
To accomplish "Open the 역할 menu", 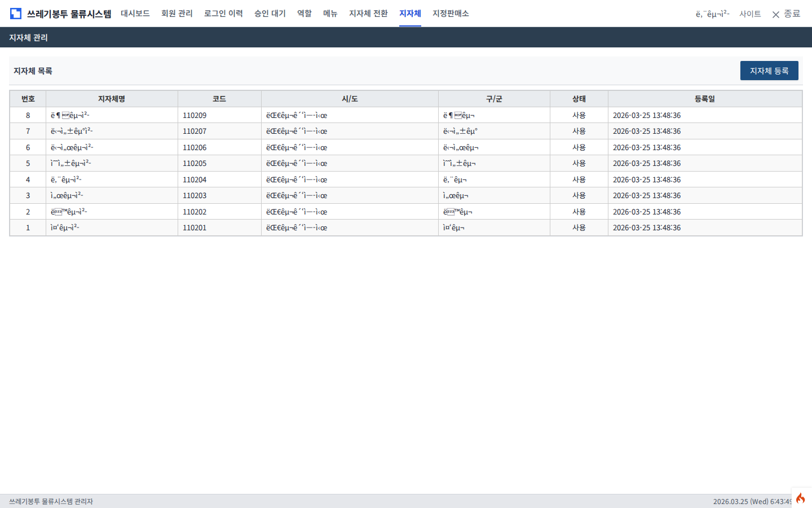I will coord(304,14).
